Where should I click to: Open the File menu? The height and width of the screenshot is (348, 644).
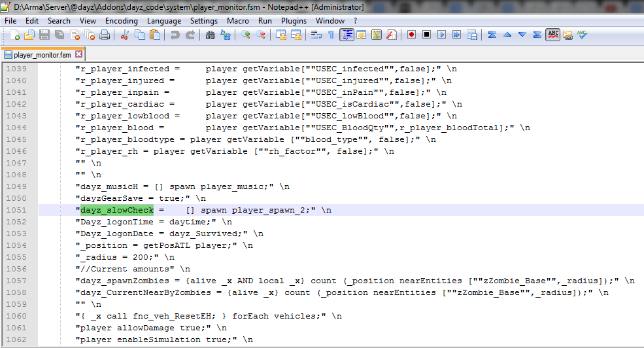pos(10,21)
